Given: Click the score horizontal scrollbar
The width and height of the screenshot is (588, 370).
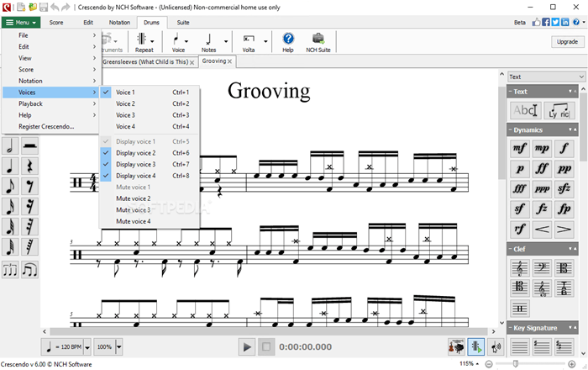Looking at the screenshot, I should [x=269, y=331].
